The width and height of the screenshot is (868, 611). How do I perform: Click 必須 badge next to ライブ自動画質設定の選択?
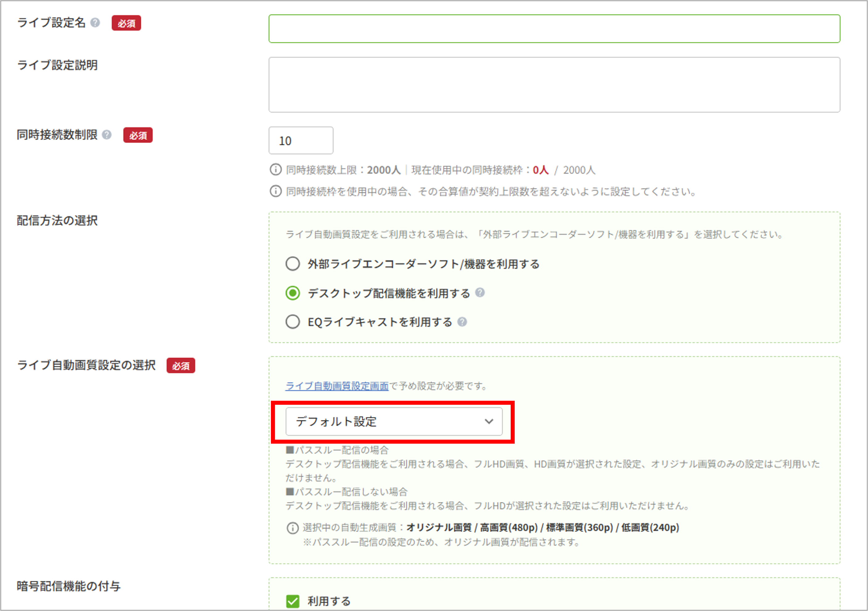[181, 366]
